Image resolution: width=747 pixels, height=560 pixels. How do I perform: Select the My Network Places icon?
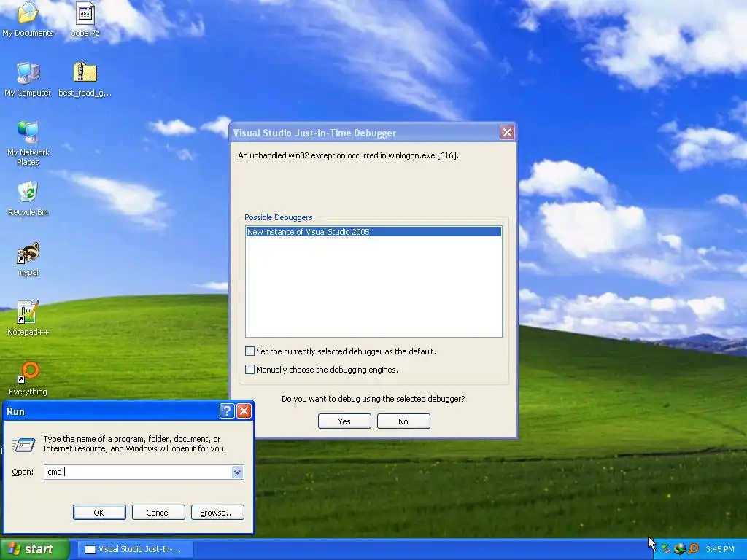tap(28, 143)
